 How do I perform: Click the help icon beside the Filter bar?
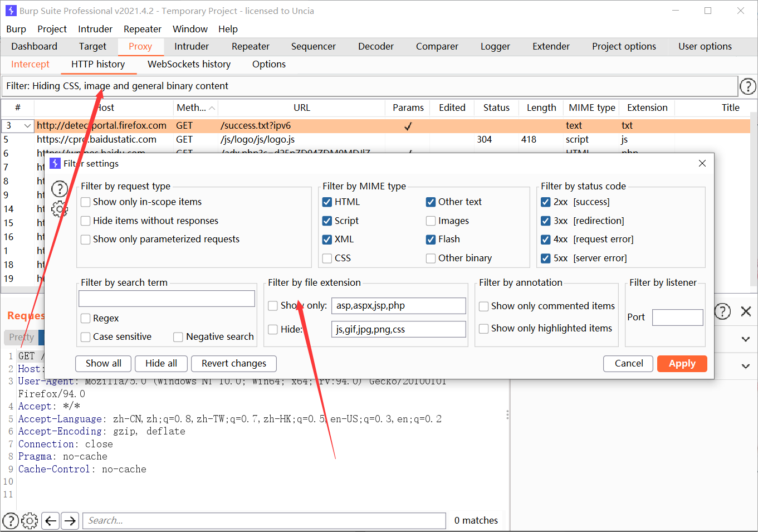pyautogui.click(x=748, y=86)
